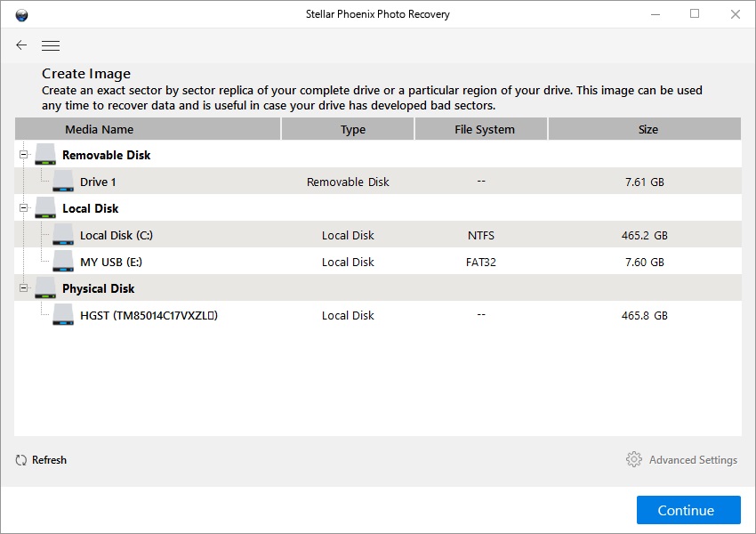Collapse the Local Disk tree branch
756x534 pixels.
[22, 207]
